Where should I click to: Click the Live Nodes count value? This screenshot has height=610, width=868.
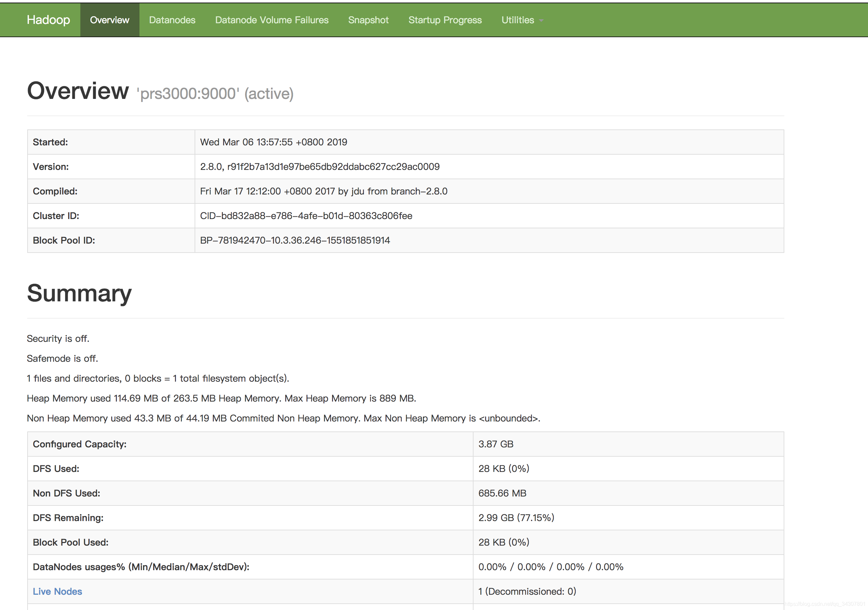click(x=527, y=591)
